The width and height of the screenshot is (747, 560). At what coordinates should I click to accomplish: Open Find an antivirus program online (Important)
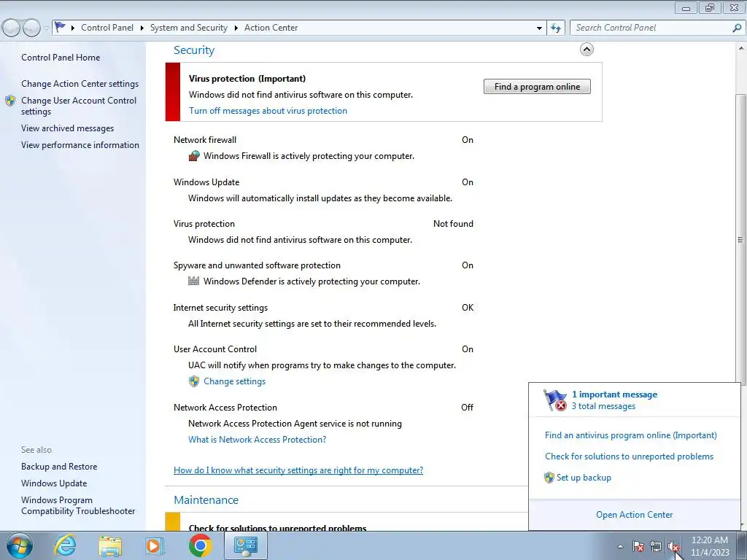(x=631, y=435)
